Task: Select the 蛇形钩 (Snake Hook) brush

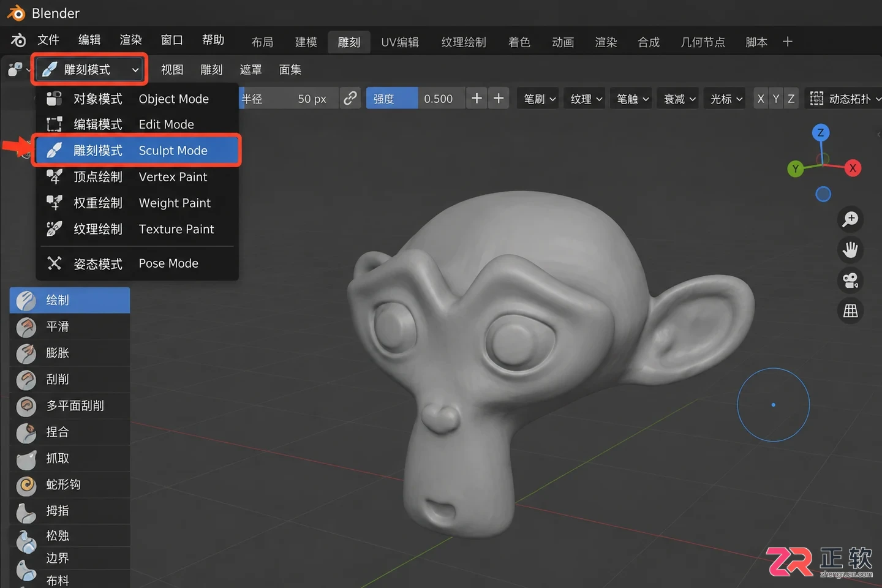Action: tap(70, 484)
